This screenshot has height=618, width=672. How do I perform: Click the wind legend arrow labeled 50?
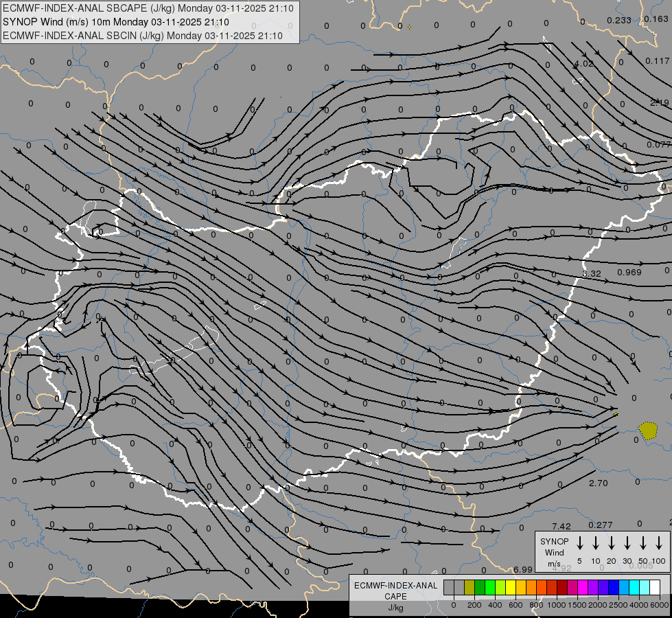click(643, 543)
